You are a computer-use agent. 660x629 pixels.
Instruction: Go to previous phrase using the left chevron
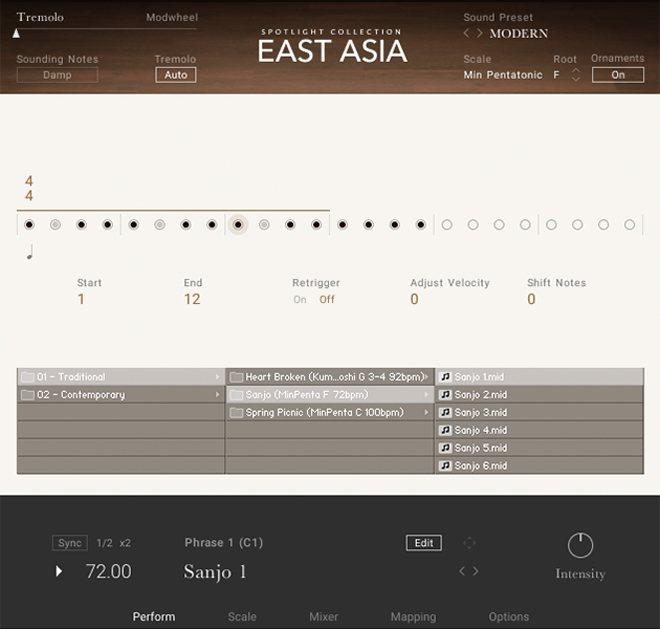[x=462, y=571]
